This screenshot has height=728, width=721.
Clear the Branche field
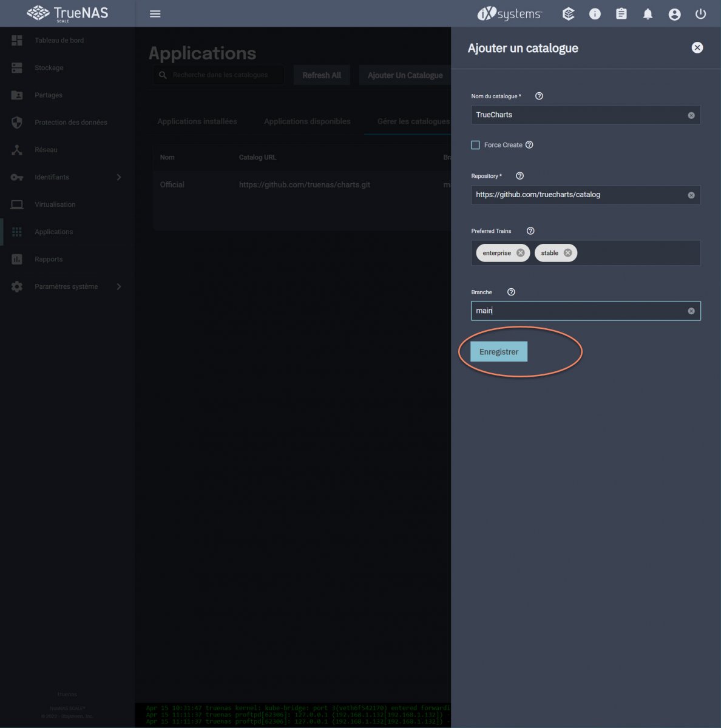(x=691, y=311)
